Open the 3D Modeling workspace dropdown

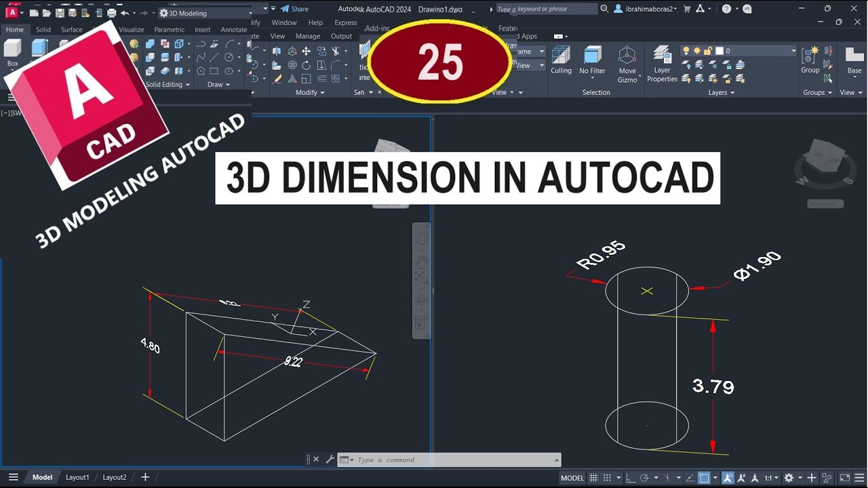pos(205,13)
